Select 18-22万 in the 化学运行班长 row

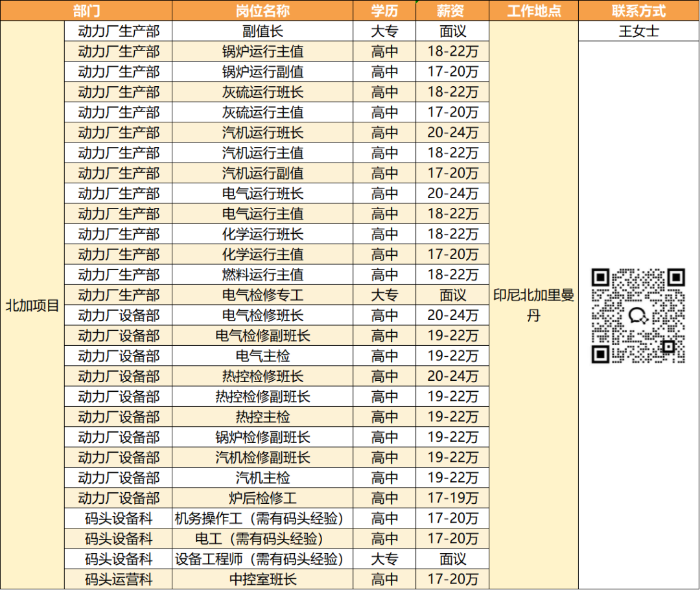coord(452,234)
